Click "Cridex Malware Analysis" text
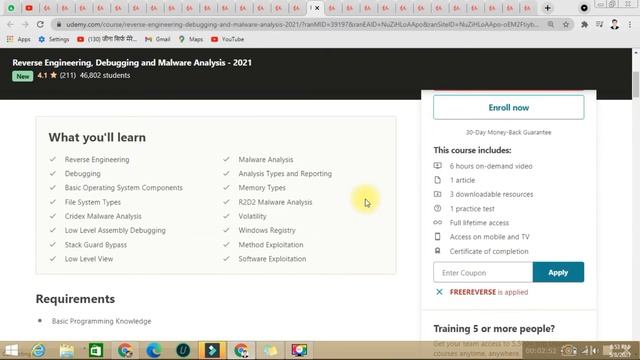This screenshot has width=640, height=360. click(103, 216)
